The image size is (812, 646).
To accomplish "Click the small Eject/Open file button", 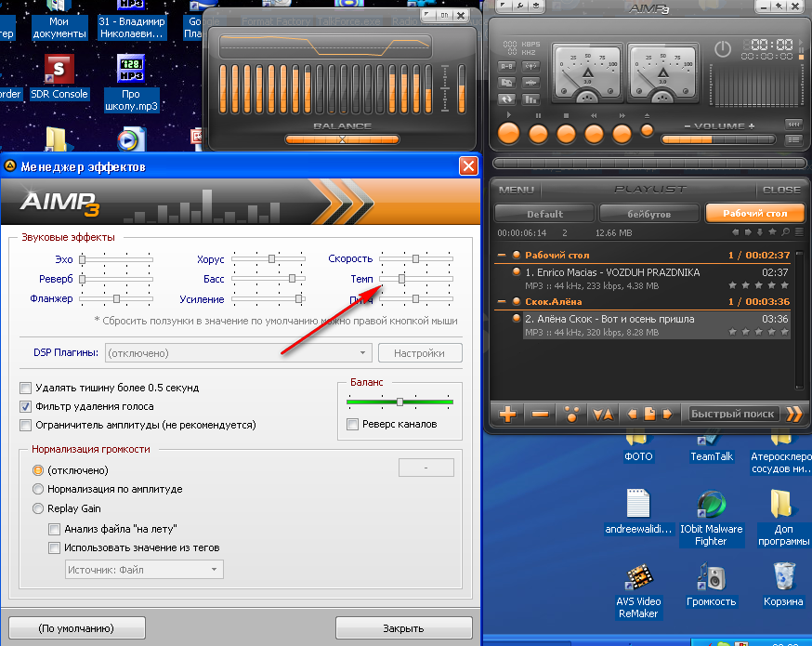I will [x=647, y=130].
